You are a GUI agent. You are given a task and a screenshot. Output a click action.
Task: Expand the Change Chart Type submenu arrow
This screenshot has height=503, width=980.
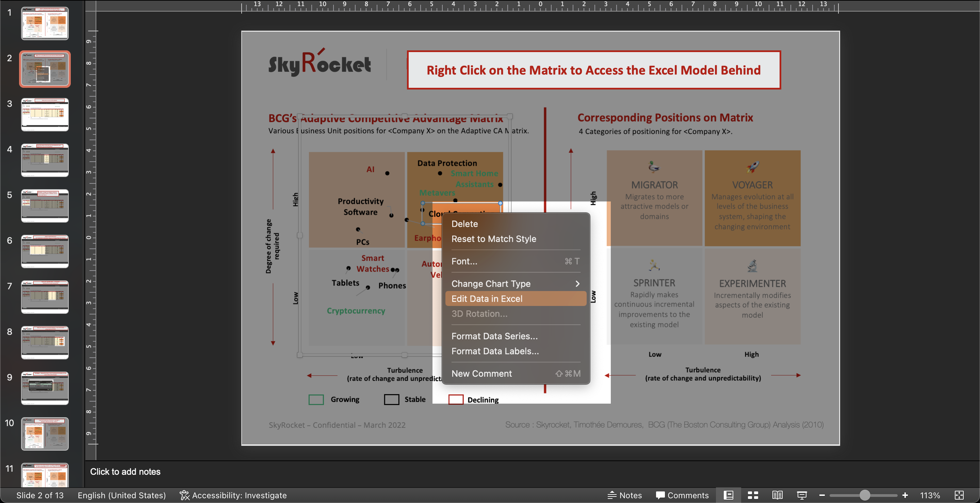click(x=577, y=284)
